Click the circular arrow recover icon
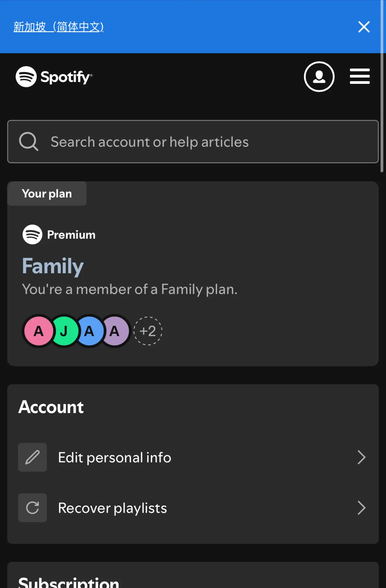This screenshot has width=386, height=588. [x=32, y=508]
